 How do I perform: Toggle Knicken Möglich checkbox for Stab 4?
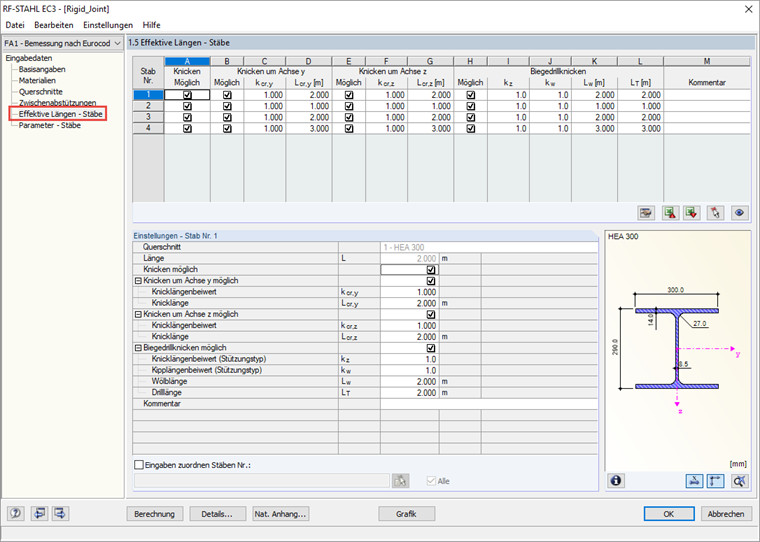(x=187, y=128)
